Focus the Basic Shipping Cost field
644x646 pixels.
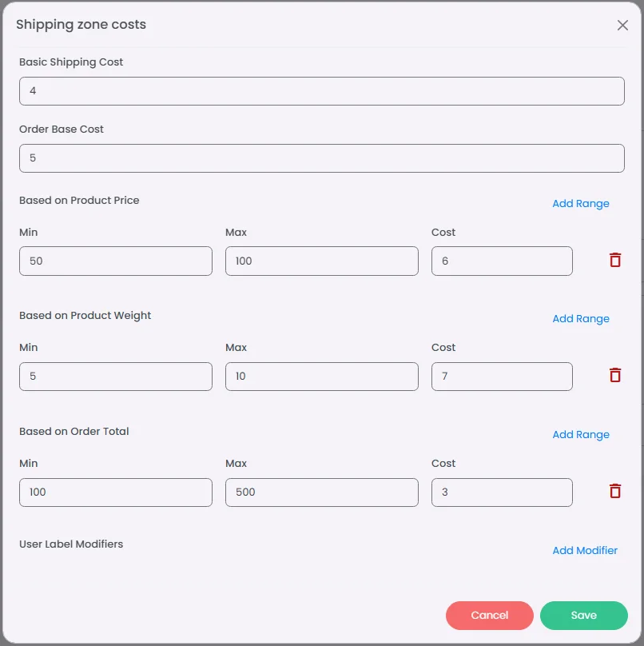(321, 91)
